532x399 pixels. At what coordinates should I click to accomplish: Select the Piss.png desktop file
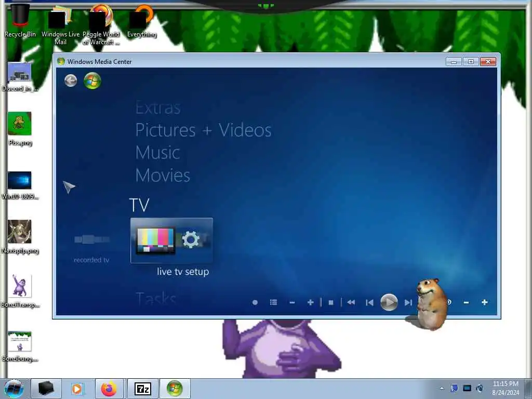click(x=20, y=129)
